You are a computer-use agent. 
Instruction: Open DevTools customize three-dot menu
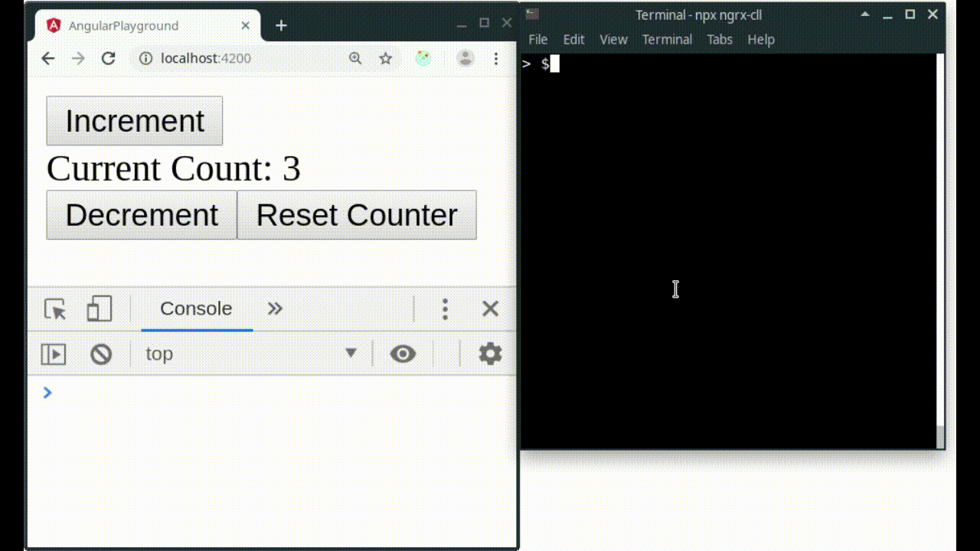tap(445, 309)
